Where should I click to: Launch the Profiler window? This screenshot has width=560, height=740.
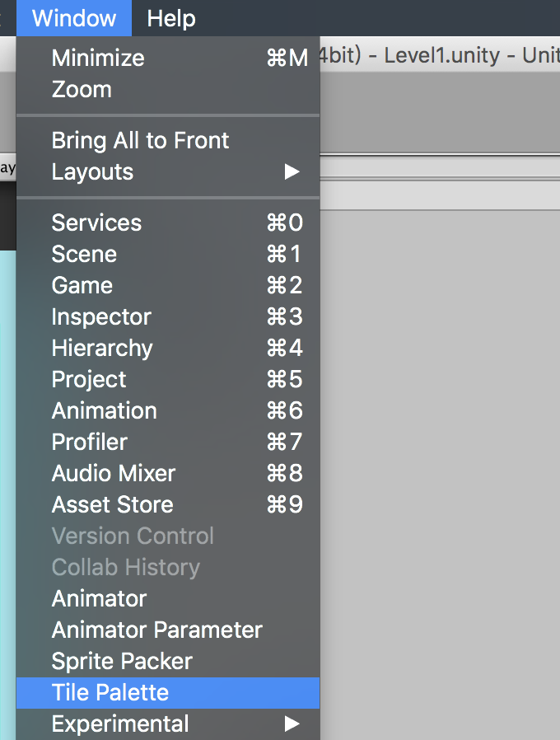click(90, 442)
